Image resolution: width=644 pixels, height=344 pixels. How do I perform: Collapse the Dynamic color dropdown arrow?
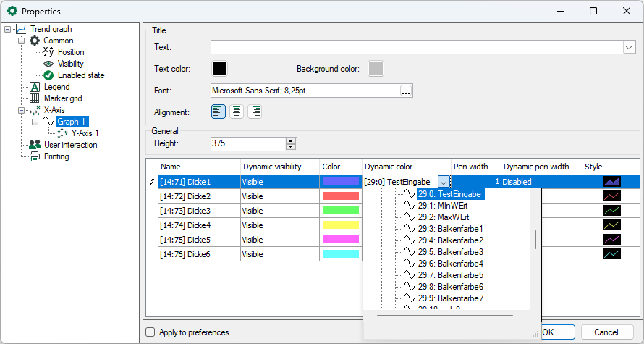(444, 182)
